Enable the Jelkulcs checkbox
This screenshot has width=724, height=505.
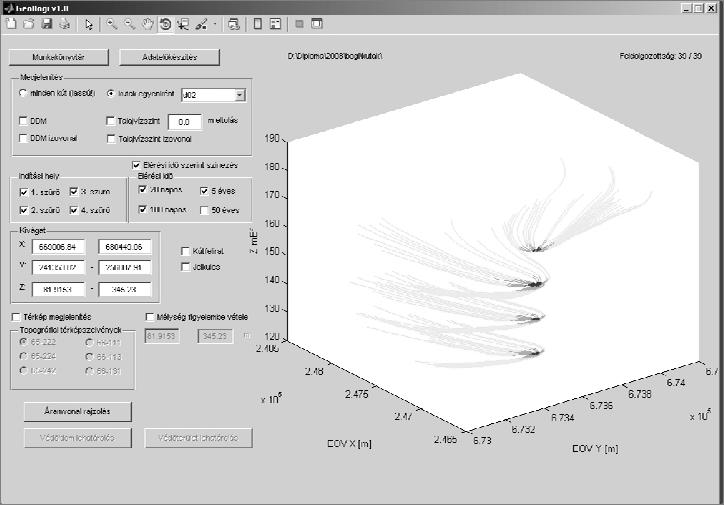tap(185, 267)
